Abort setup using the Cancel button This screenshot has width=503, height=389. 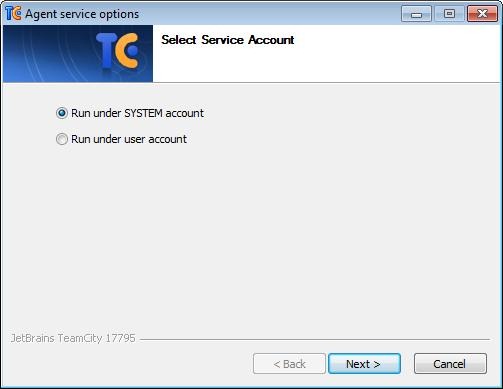[450, 364]
